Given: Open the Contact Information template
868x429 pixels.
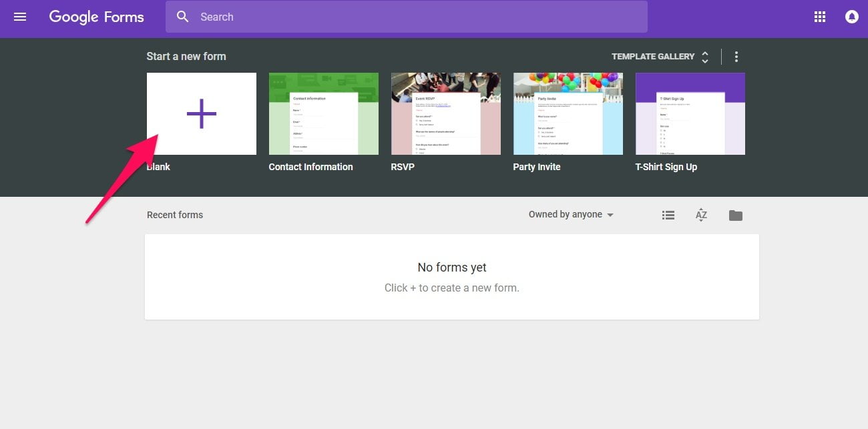Looking at the screenshot, I should click(324, 113).
